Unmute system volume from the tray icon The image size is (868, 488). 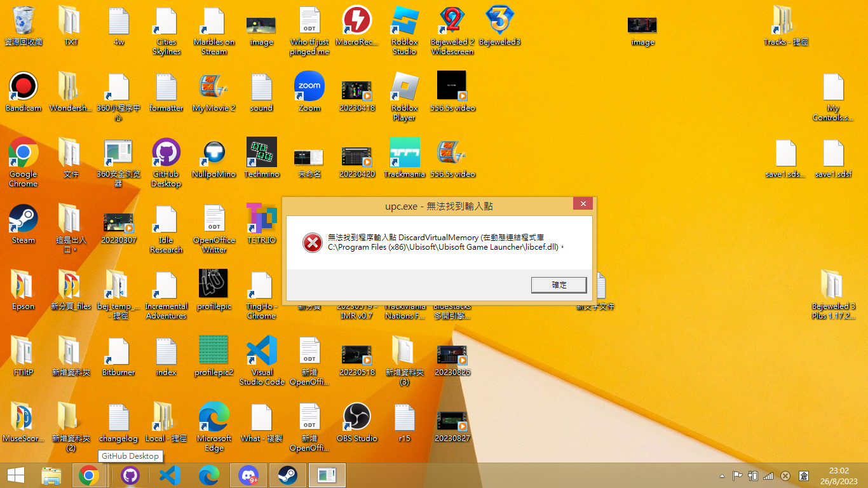pyautogui.click(x=785, y=475)
